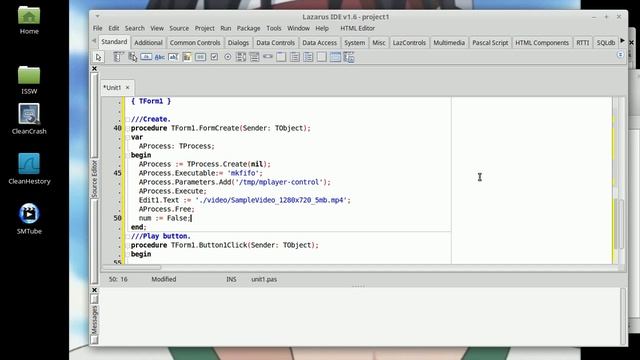The height and width of the screenshot is (360, 640).
Task: Open the Project menu
Action: (204, 28)
